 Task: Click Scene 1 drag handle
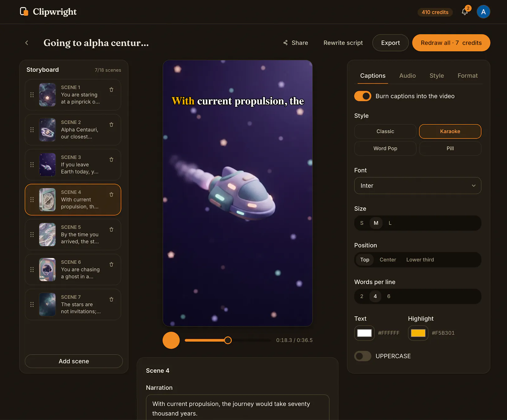[32, 95]
